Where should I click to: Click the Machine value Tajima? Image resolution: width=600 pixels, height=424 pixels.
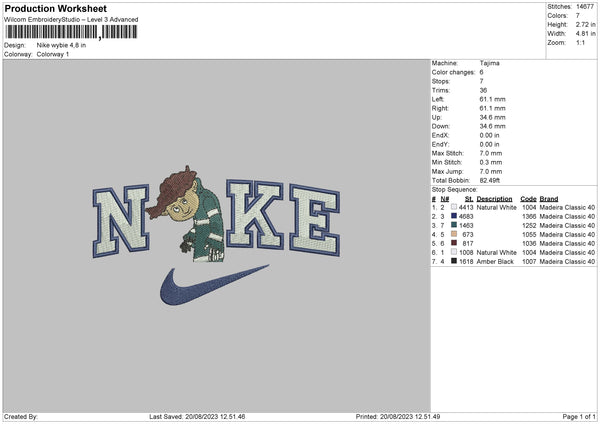click(489, 63)
